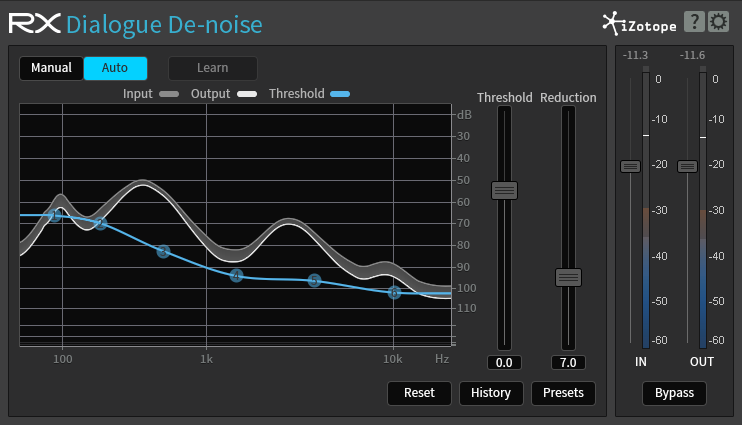Open help via question mark icon
Screen dimensions: 742x425
click(693, 22)
